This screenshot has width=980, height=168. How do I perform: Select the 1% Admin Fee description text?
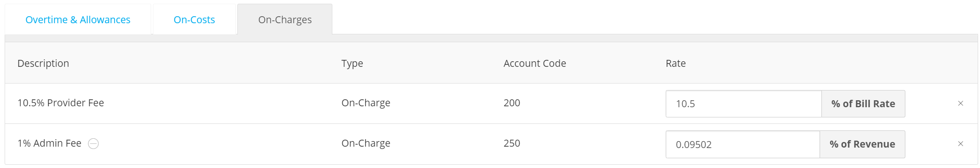coord(49,143)
